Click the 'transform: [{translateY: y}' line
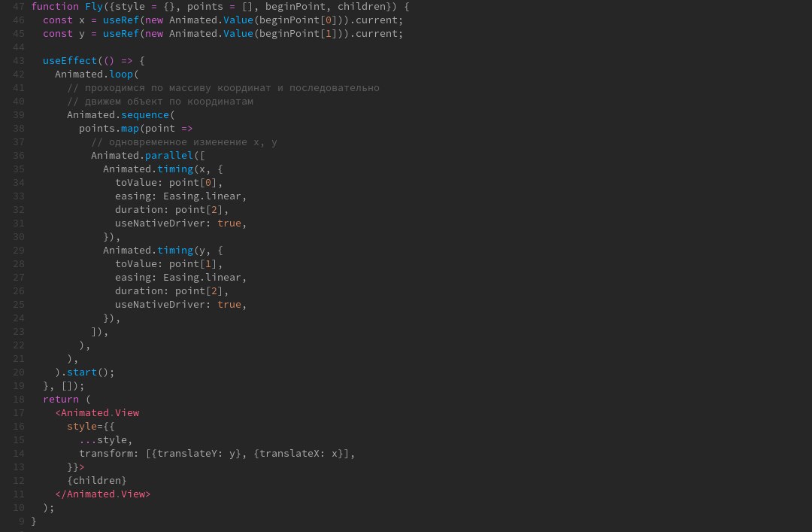The width and height of the screenshot is (812, 532). coord(217,454)
